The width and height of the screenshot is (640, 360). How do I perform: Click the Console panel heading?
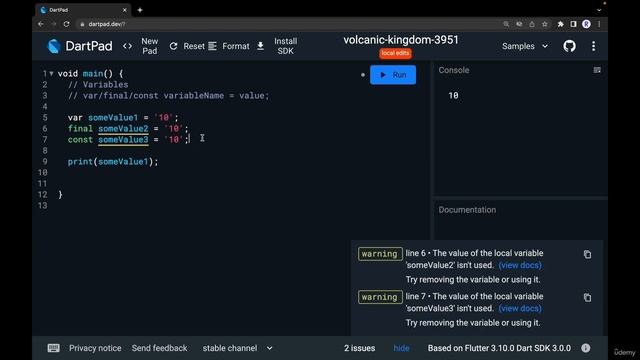pyautogui.click(x=453, y=70)
